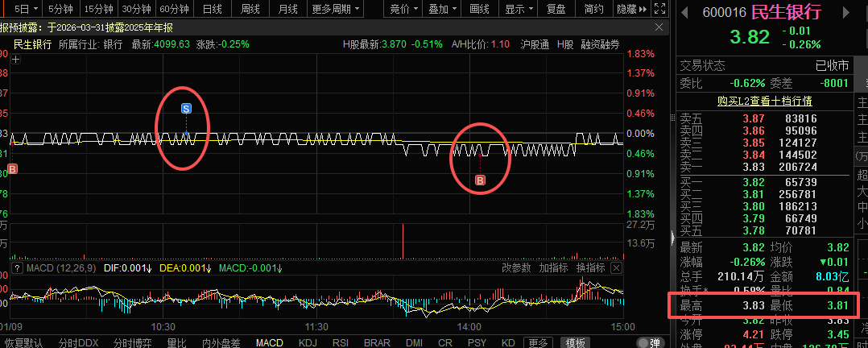Viewport: 868px width, 348px height.
Task: Select the MACD indicator tab
Action: pyautogui.click(x=270, y=342)
